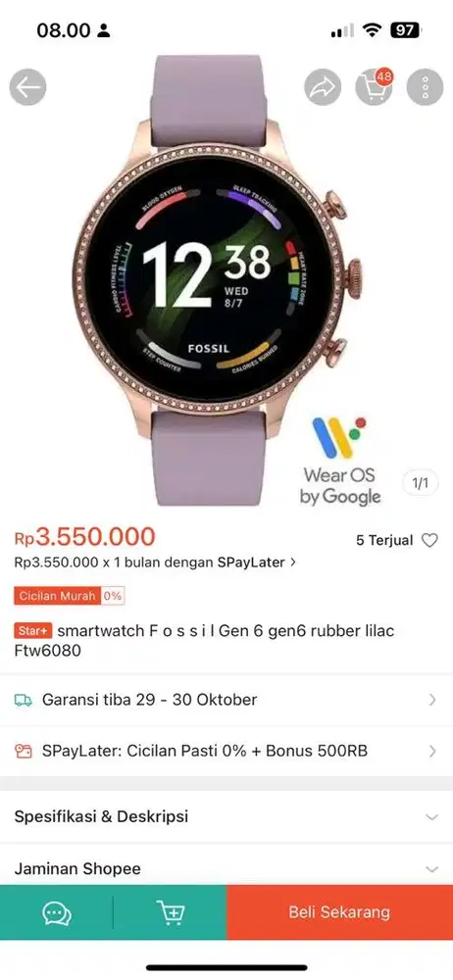The height and width of the screenshot is (980, 453).
Task: Open the SPayLater installment link under price
Action: 155,562
